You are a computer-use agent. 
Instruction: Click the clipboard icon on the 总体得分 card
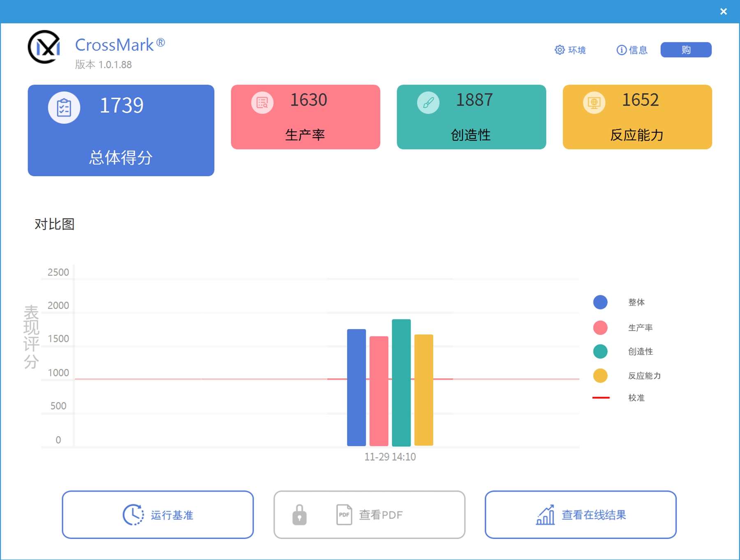tap(64, 106)
